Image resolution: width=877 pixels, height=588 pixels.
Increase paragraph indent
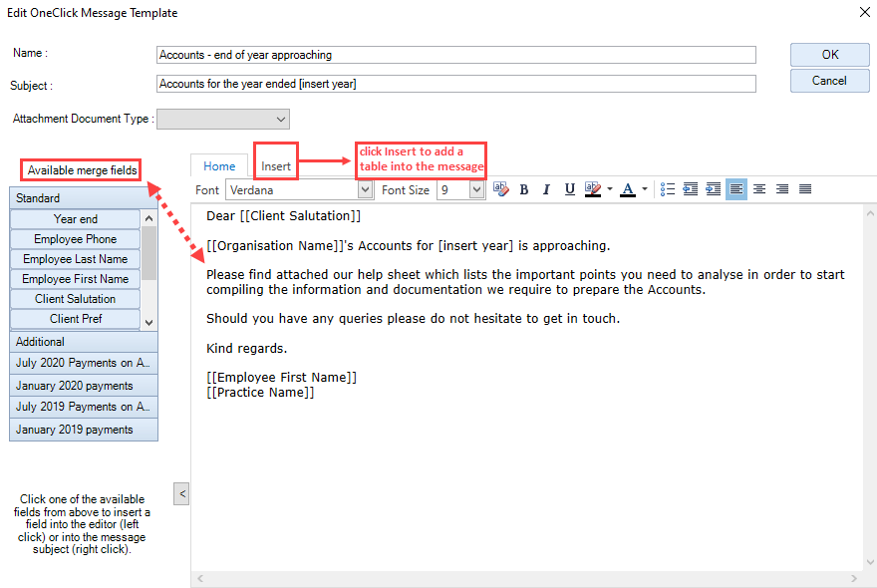[x=714, y=189]
